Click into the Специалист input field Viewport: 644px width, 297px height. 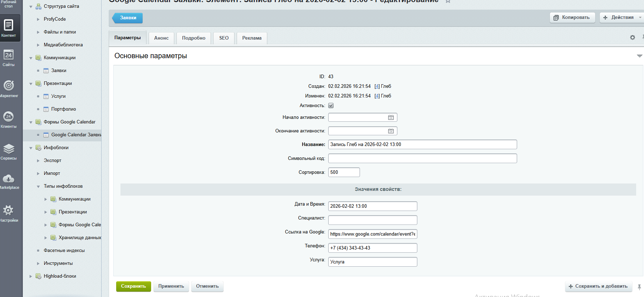(x=372, y=220)
